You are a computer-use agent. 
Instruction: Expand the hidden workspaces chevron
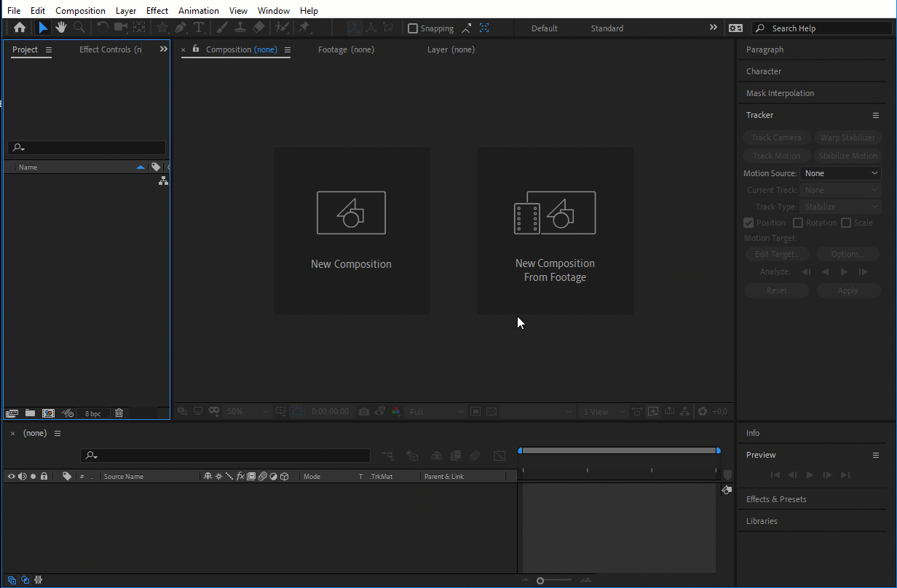pos(713,28)
